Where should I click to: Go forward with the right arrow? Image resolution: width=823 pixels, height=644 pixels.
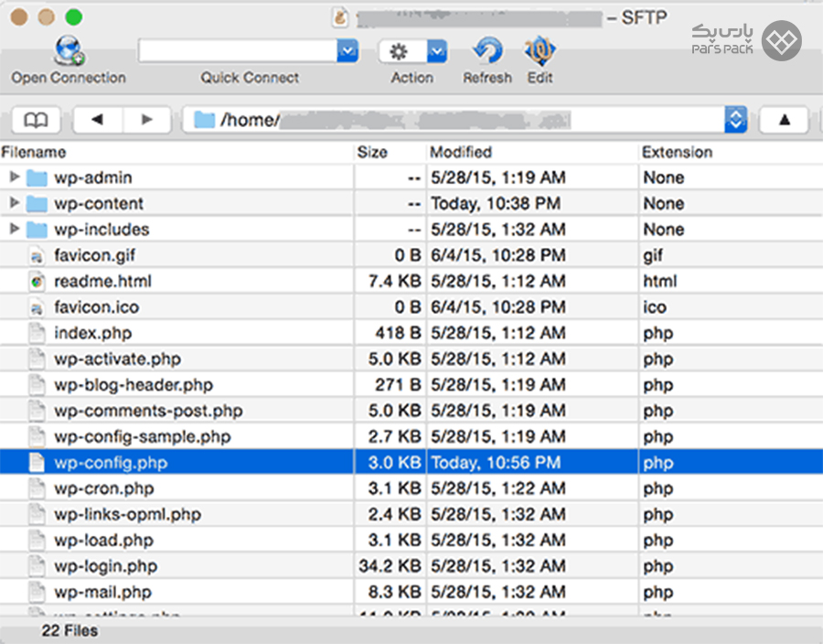(x=147, y=120)
